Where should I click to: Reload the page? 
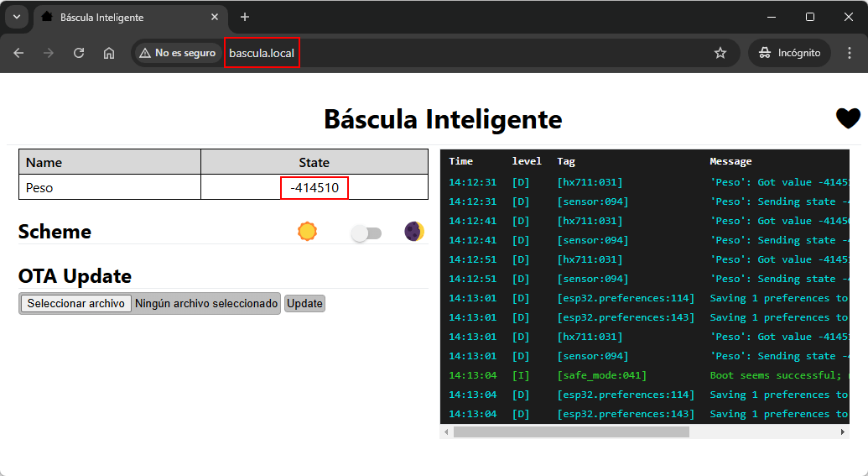(79, 53)
